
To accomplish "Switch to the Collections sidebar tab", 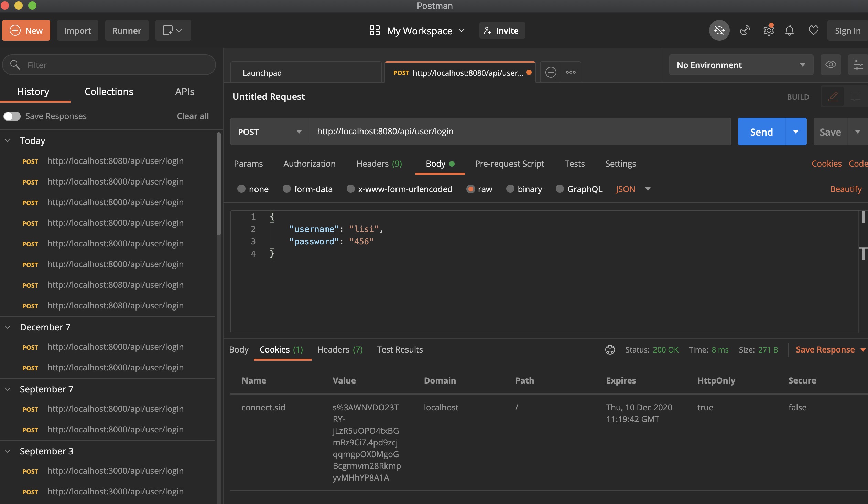I will [x=109, y=91].
